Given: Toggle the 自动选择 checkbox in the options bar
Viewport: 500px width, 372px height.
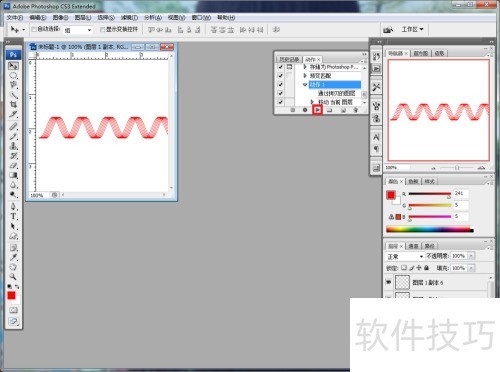Looking at the screenshot, I should pyautogui.click(x=34, y=30).
